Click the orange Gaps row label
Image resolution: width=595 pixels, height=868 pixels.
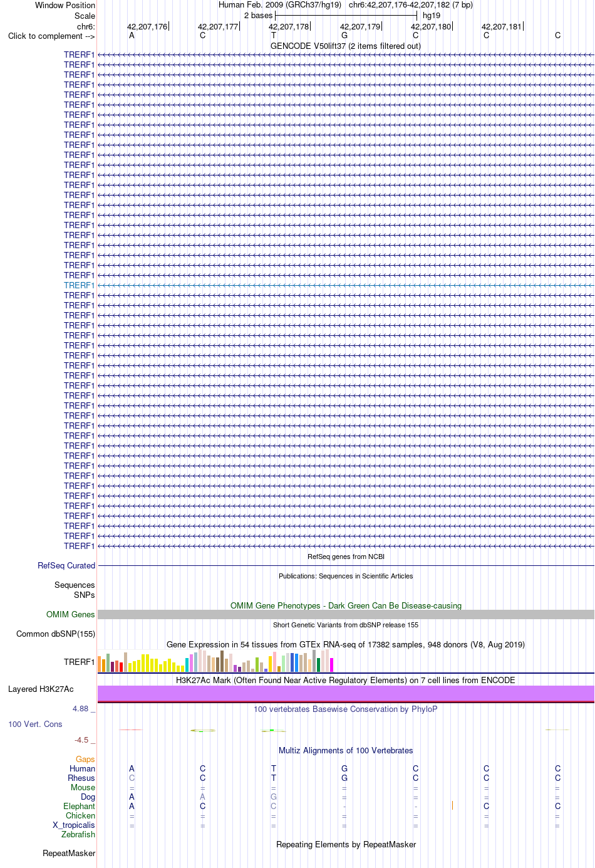click(x=85, y=759)
